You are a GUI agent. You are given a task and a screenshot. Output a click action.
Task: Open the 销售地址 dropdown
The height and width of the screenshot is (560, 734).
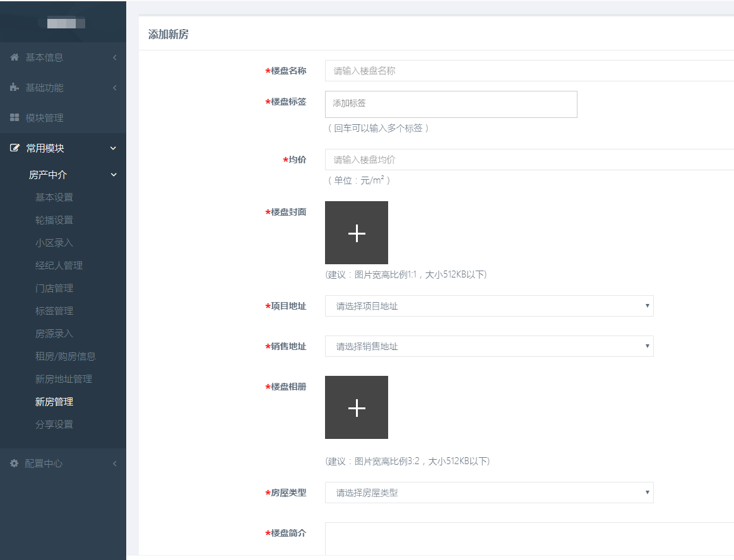489,346
